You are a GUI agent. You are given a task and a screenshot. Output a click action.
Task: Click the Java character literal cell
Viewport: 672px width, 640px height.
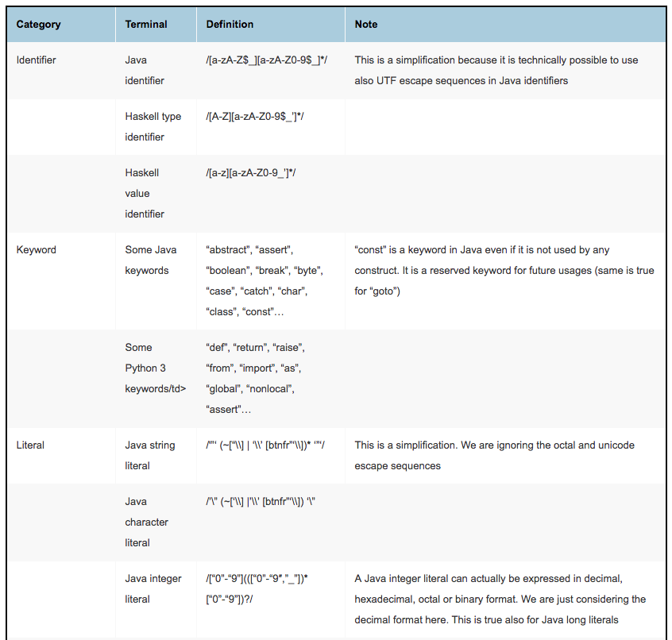point(146,522)
